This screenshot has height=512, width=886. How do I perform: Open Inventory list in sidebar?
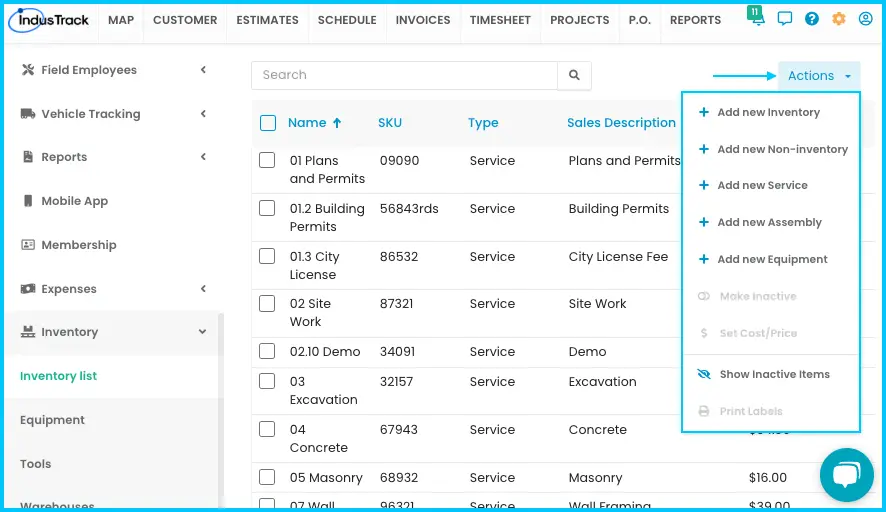click(x=58, y=376)
